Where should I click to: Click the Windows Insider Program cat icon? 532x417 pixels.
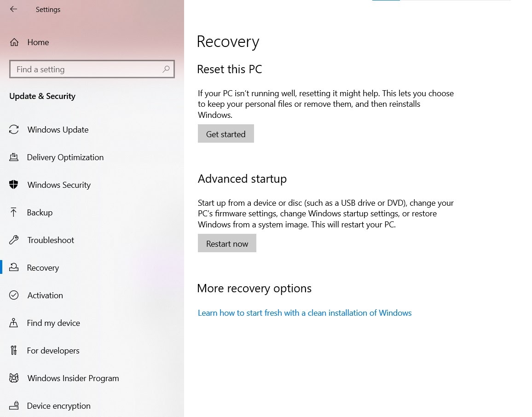(x=14, y=378)
